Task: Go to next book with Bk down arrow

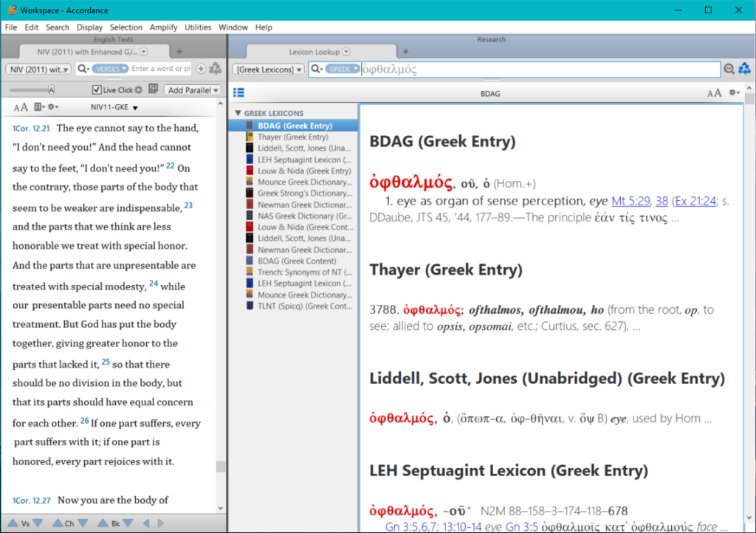Action: pyautogui.click(x=128, y=523)
